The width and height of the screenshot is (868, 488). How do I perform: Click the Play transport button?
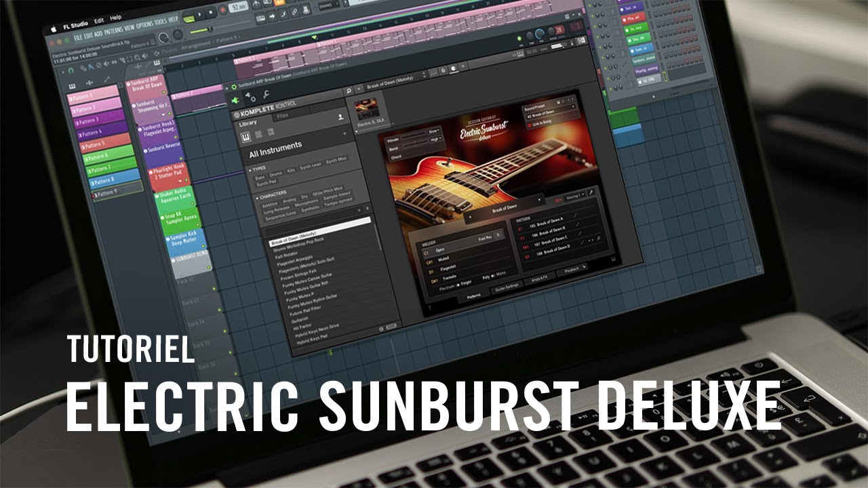pos(199,14)
